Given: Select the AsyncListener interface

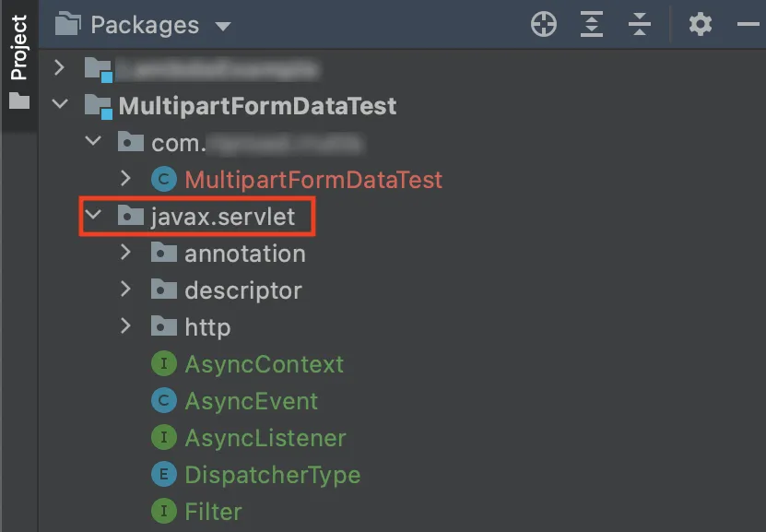Looking at the screenshot, I should tap(265, 438).
